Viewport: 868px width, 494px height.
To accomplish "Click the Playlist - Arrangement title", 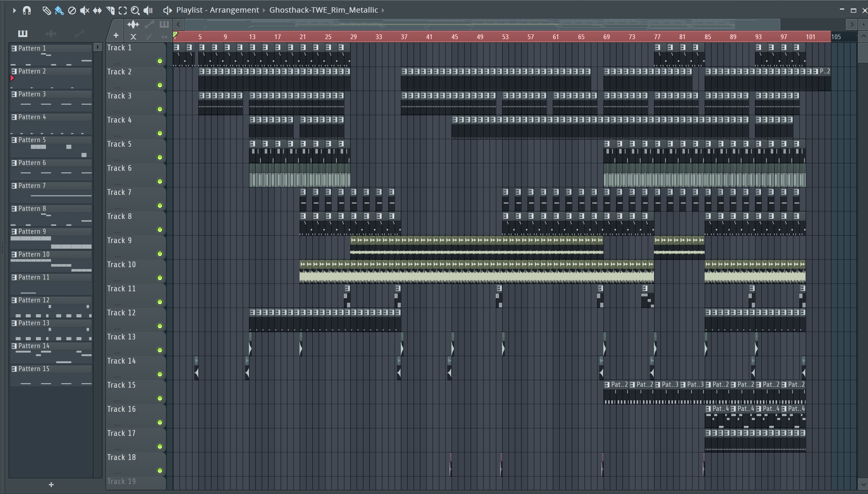I will (217, 10).
